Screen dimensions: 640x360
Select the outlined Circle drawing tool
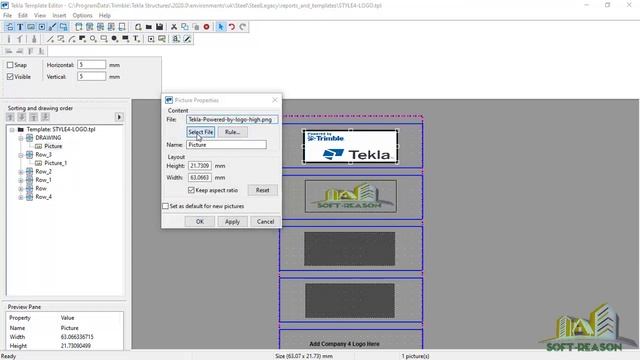tap(93, 39)
